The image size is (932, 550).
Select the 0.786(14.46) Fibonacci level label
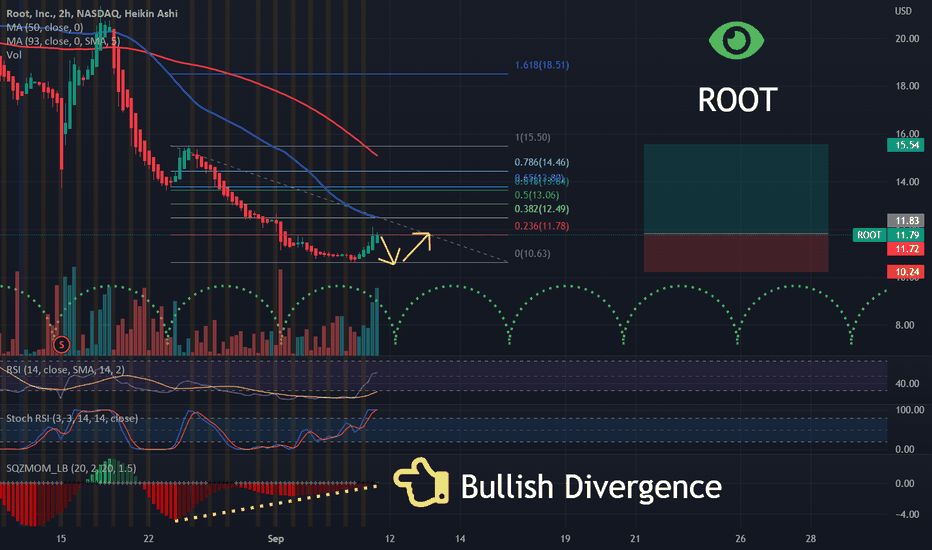click(x=541, y=162)
